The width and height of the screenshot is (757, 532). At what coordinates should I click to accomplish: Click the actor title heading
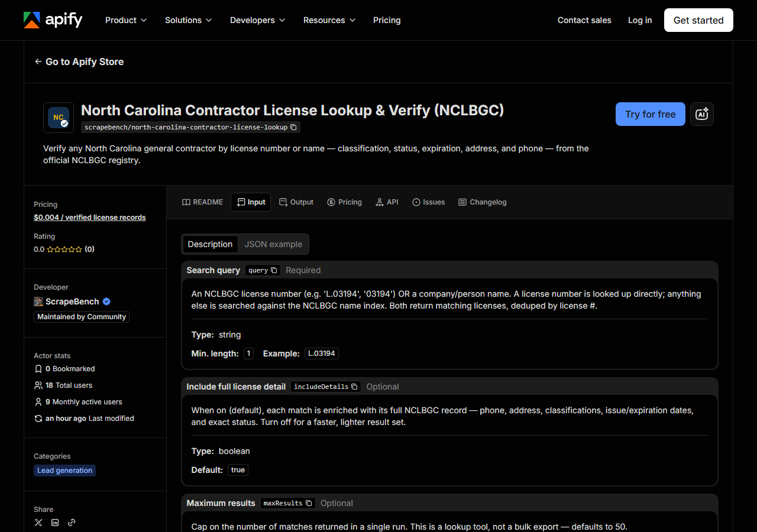(292, 111)
